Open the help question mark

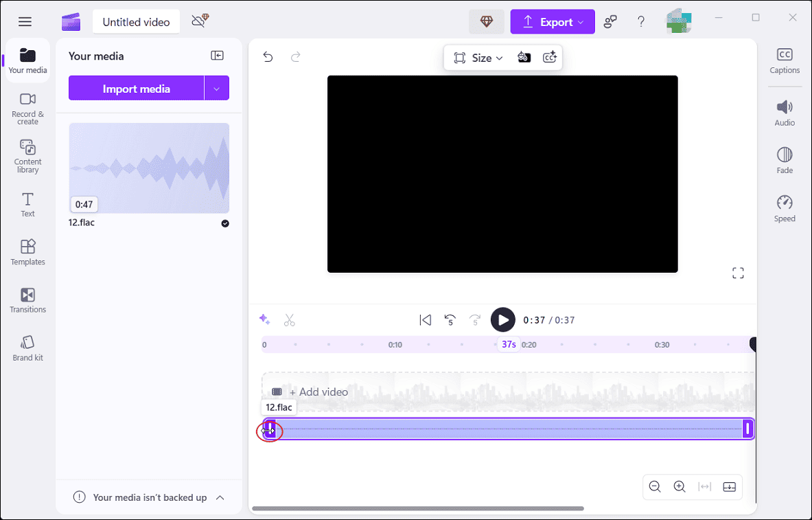pyautogui.click(x=641, y=22)
